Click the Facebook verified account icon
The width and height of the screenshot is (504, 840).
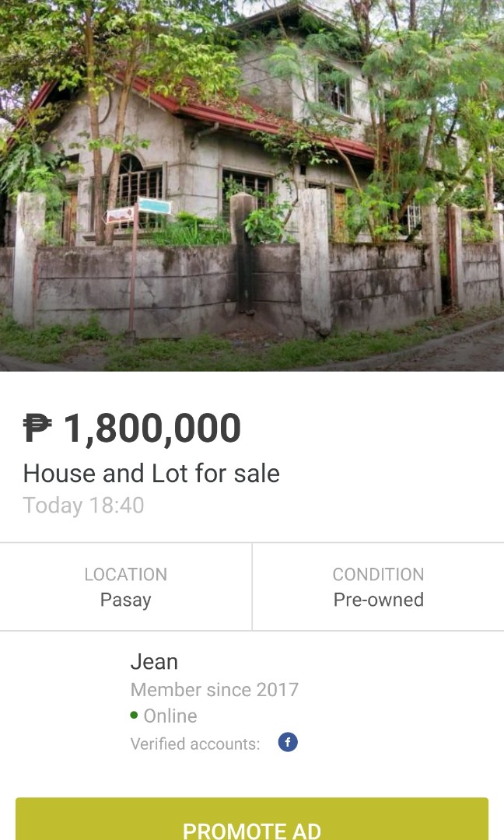click(x=287, y=741)
